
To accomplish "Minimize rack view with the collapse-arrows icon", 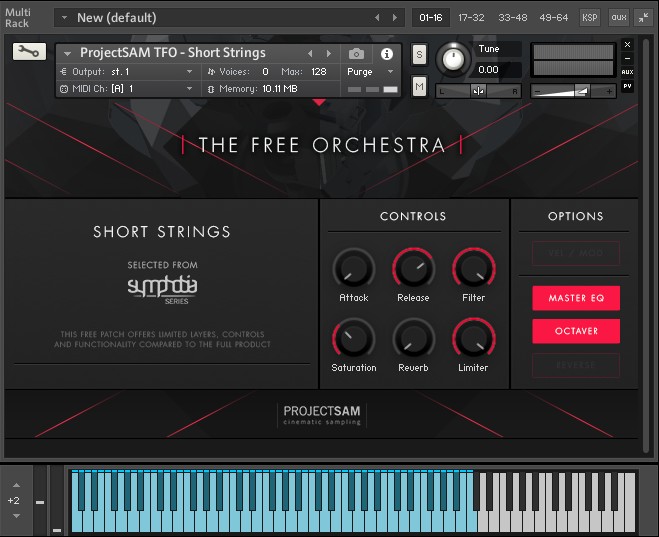I will coord(643,18).
